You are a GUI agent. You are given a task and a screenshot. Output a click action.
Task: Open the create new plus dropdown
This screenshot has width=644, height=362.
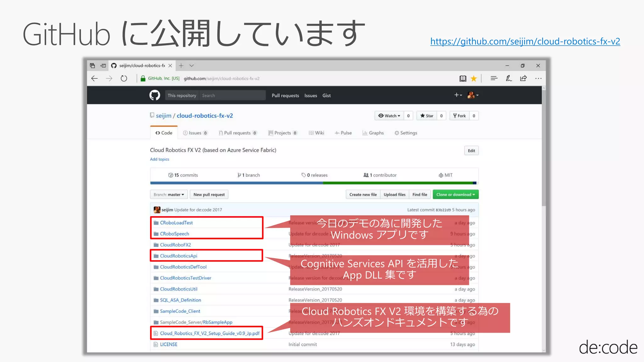[458, 95]
